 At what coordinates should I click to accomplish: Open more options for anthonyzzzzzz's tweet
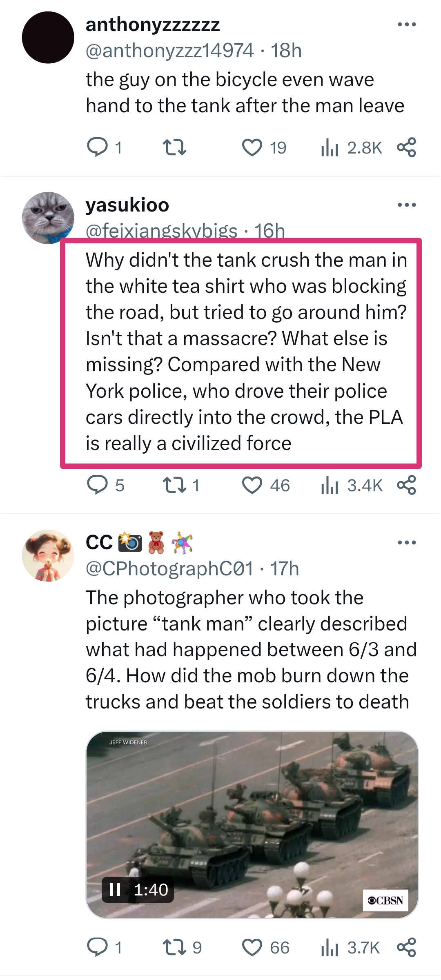pos(407,24)
